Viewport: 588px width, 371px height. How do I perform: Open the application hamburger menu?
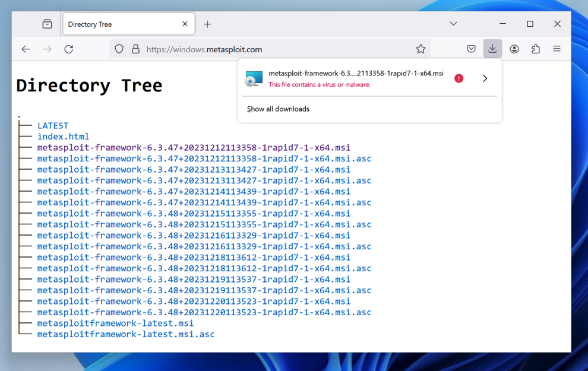tap(557, 49)
